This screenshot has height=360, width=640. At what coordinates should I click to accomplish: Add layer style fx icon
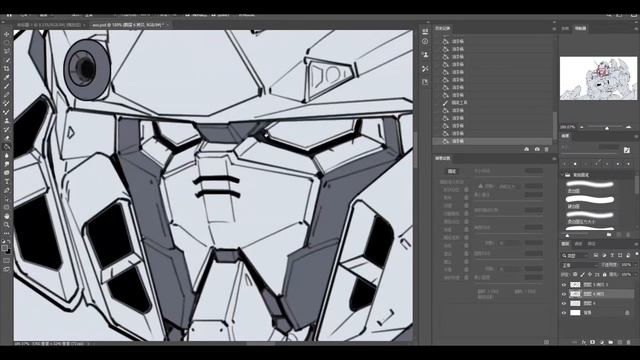tap(584, 342)
